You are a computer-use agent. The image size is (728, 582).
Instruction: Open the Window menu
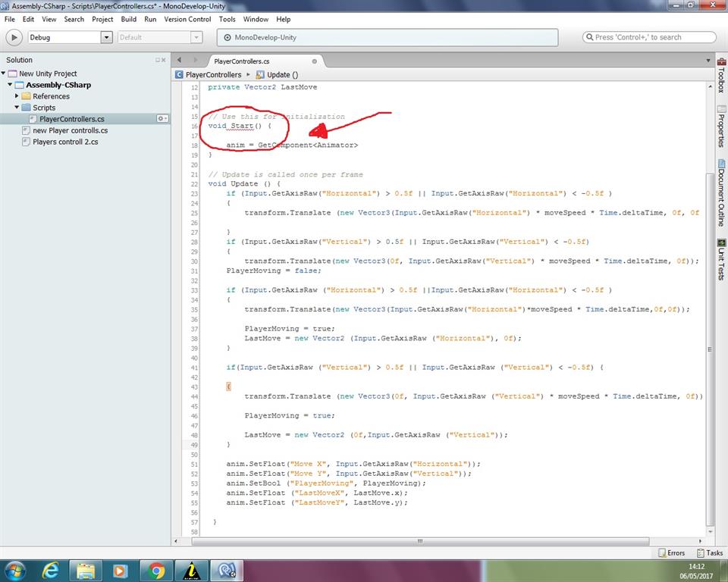256,19
